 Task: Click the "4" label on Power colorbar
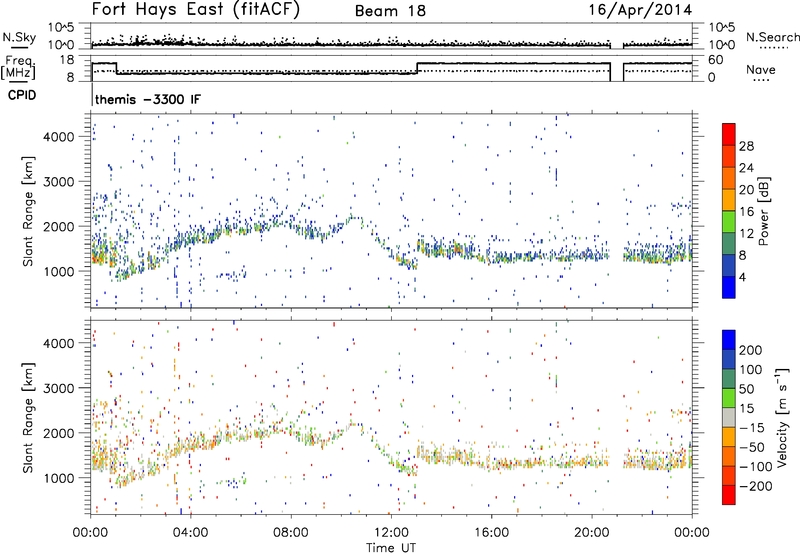pos(742,278)
